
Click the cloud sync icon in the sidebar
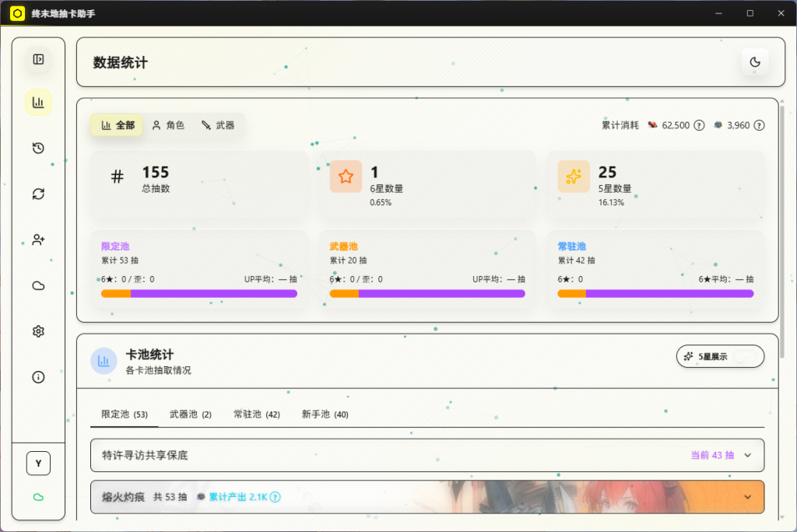click(x=38, y=286)
